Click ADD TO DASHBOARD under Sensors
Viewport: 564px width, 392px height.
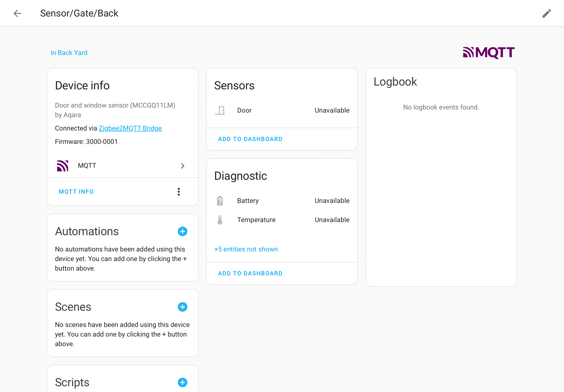tap(250, 139)
